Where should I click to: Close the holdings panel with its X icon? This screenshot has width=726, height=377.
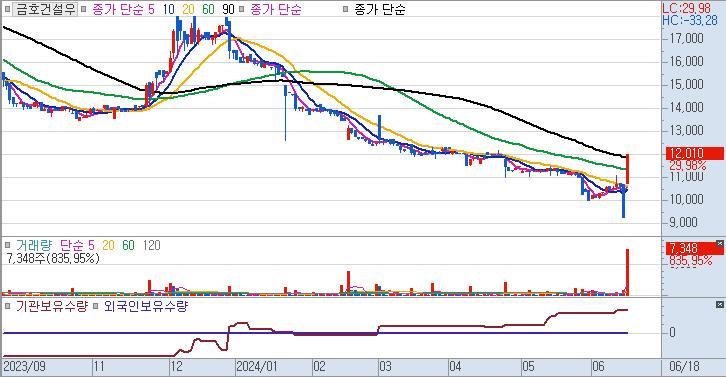[x=719, y=304]
